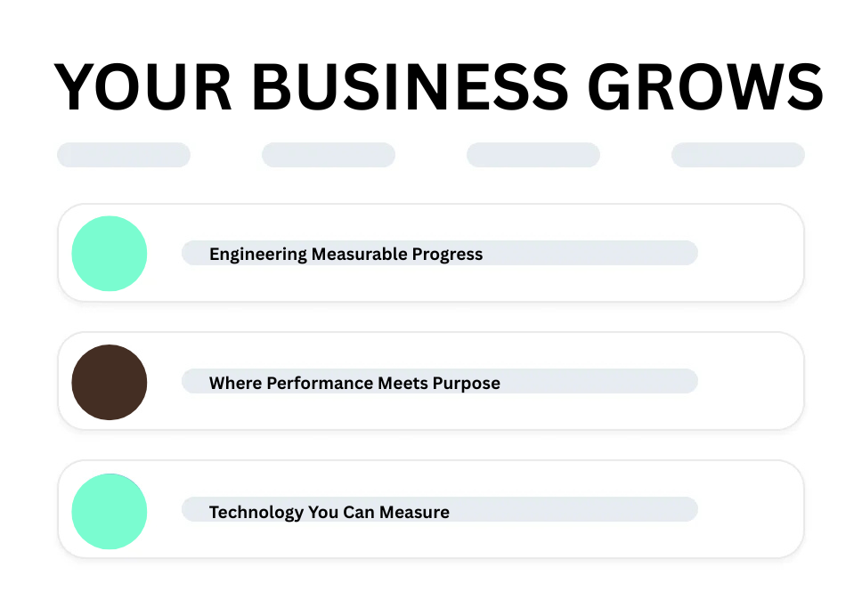The height and width of the screenshot is (616, 862).
Task: Select the third gray pill tab
Action: point(533,155)
